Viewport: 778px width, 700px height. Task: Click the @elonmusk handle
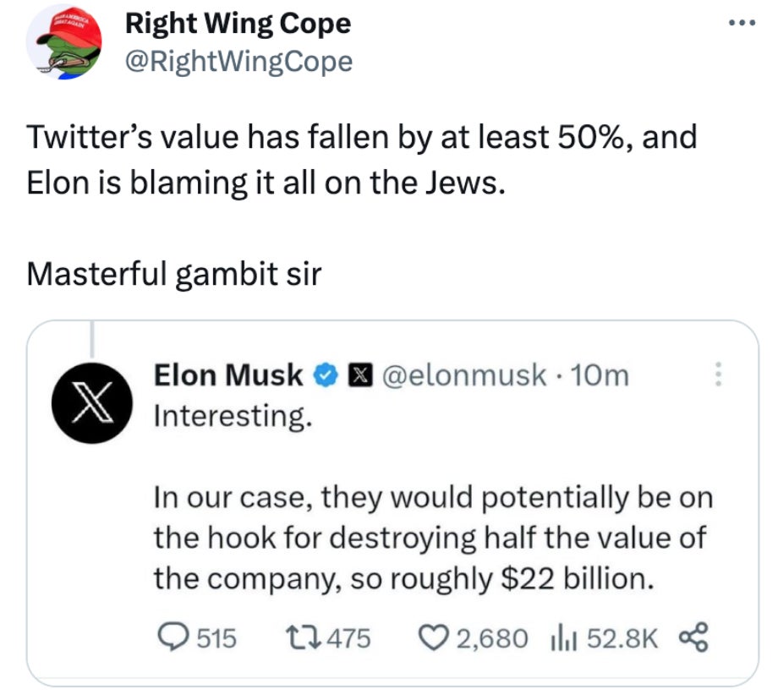click(x=463, y=375)
